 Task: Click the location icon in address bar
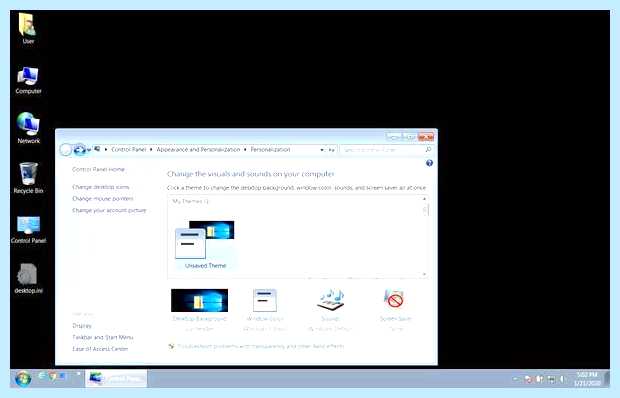coord(97,149)
